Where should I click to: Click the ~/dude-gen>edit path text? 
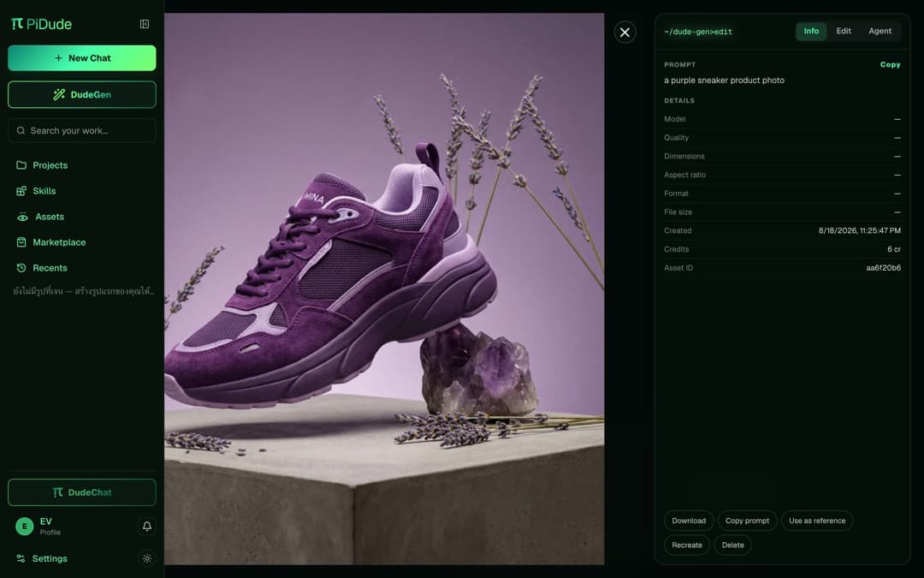click(698, 32)
